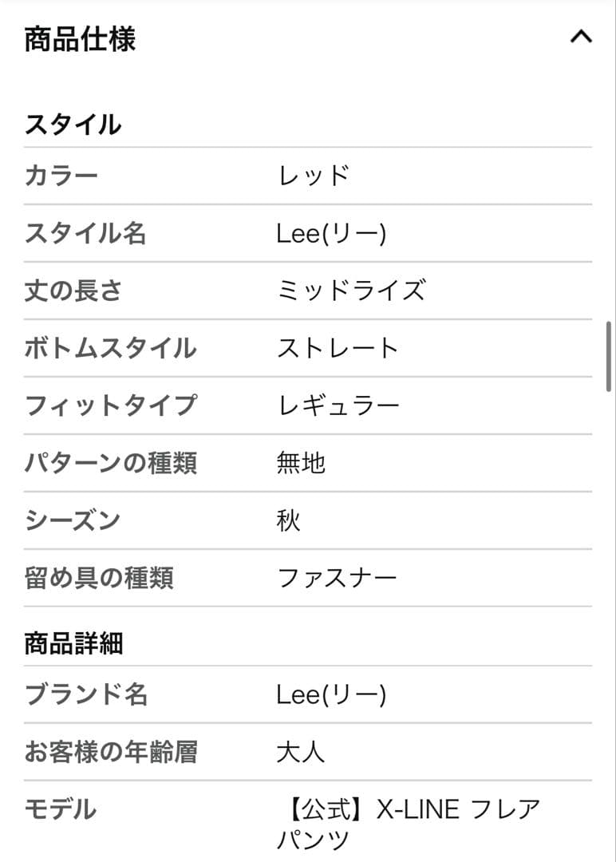Select the スタイル section heading
Viewport: 616px width, 862px height.
pyautogui.click(x=73, y=125)
